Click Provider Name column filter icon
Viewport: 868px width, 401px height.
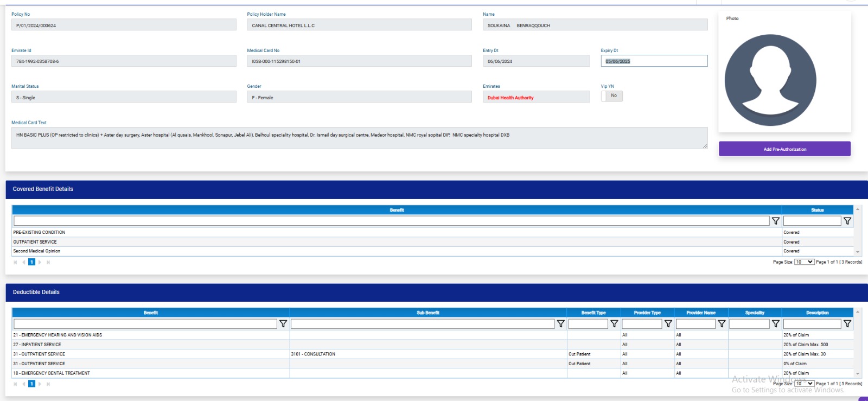(722, 323)
